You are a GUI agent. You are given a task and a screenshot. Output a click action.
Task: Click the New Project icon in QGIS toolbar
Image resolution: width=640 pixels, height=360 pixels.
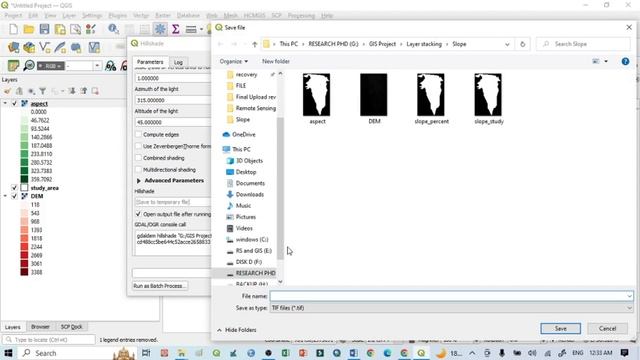(x=13, y=29)
